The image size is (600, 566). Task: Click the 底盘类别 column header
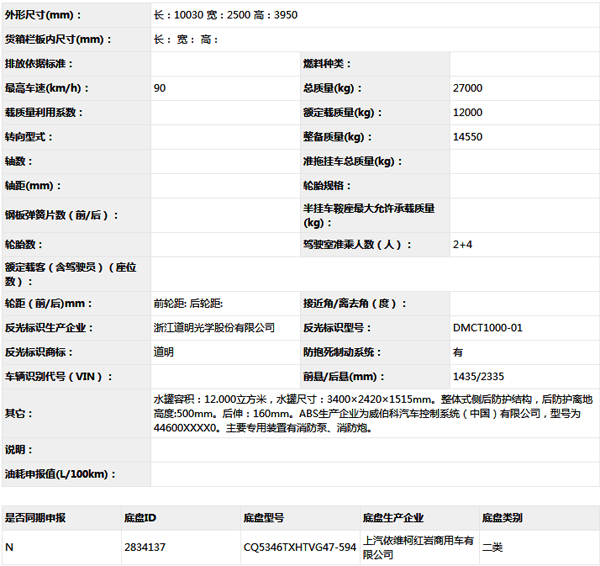(x=502, y=518)
